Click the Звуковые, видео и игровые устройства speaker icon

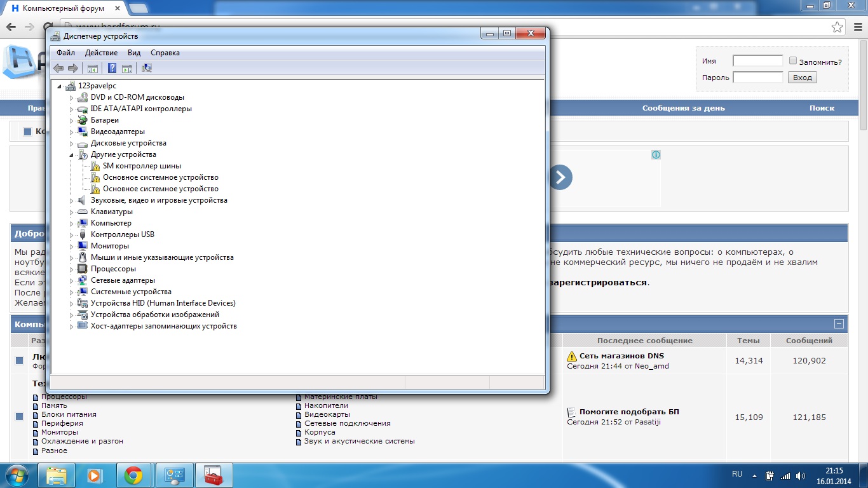point(82,200)
